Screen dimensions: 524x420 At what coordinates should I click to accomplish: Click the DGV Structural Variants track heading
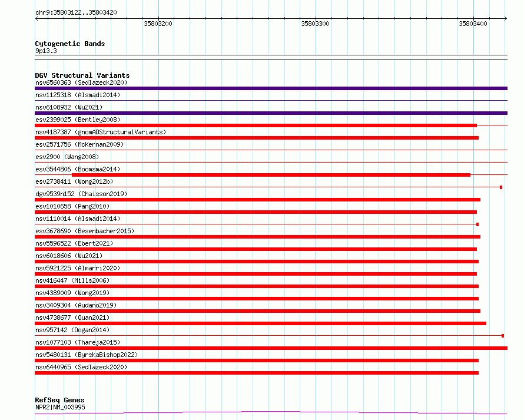point(82,75)
